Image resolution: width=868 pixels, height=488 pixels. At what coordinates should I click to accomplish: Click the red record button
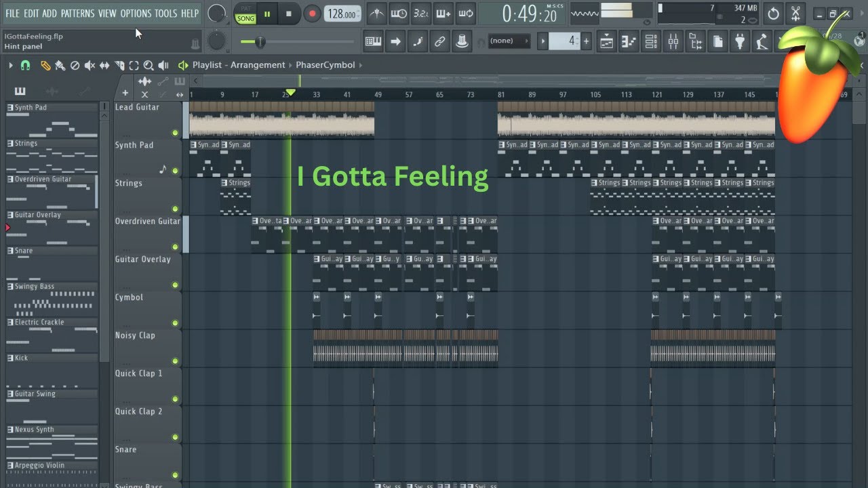click(312, 14)
